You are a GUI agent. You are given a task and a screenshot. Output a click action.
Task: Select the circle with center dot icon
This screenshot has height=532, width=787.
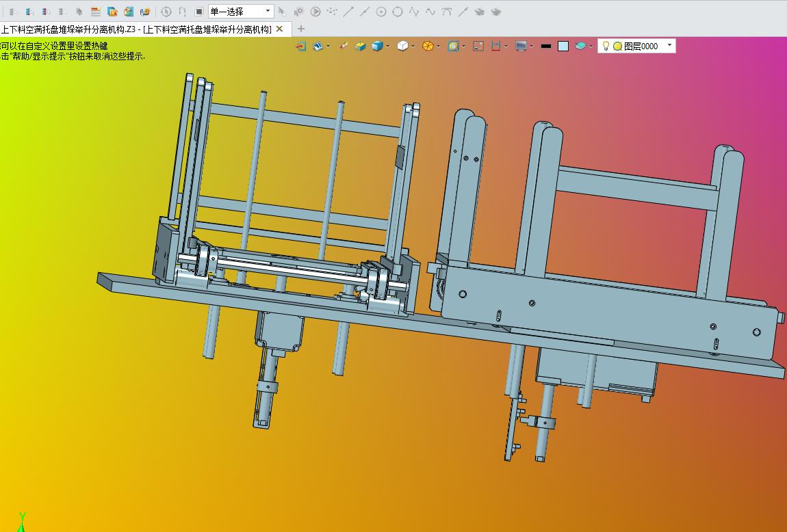(381, 11)
